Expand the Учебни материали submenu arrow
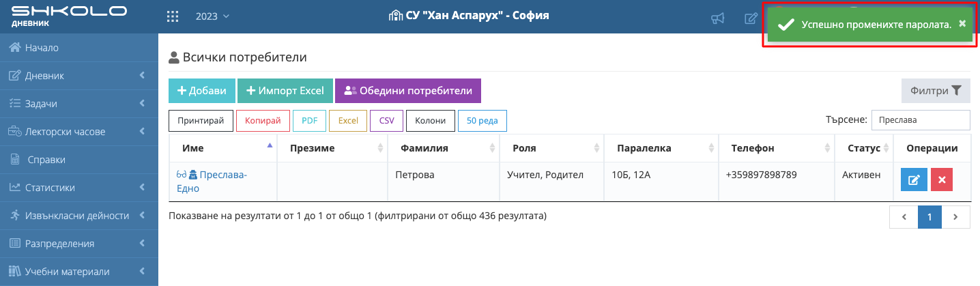Image resolution: width=980 pixels, height=286 pixels. point(142,272)
